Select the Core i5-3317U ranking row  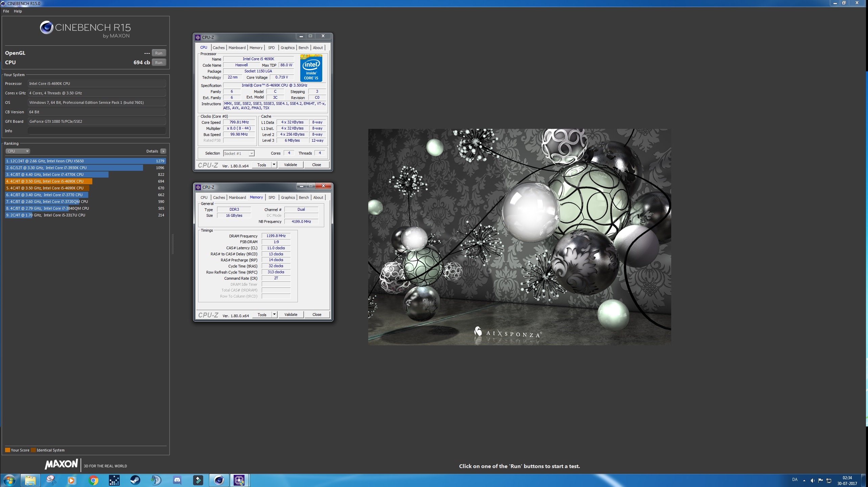tap(85, 215)
